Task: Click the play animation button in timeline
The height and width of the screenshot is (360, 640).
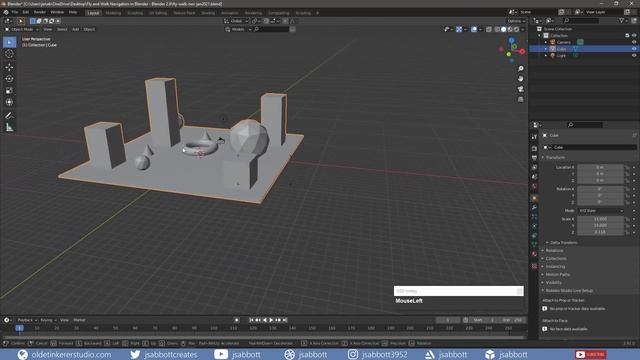Action: coord(271,320)
